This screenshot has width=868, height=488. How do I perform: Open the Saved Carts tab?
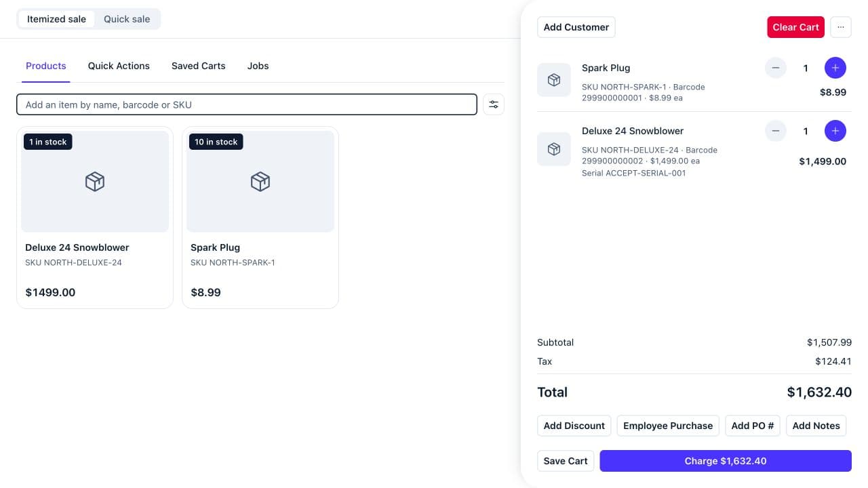(199, 66)
